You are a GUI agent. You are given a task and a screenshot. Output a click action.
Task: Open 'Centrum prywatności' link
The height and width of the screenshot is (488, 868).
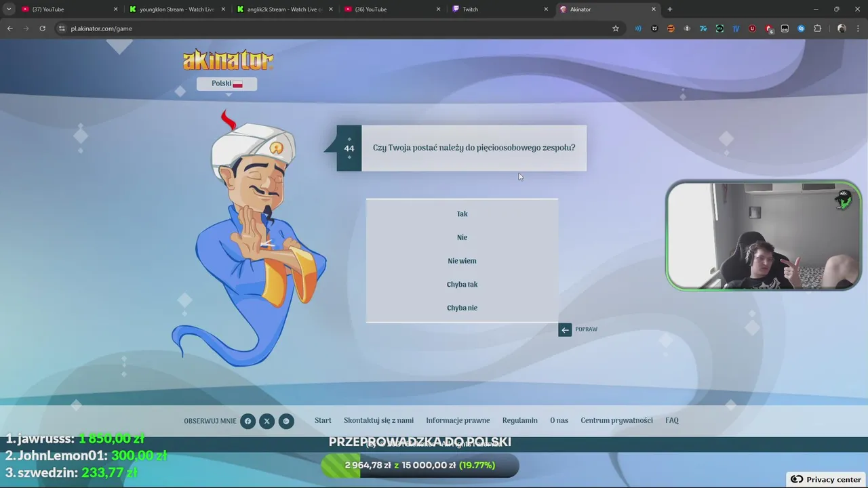(x=616, y=420)
